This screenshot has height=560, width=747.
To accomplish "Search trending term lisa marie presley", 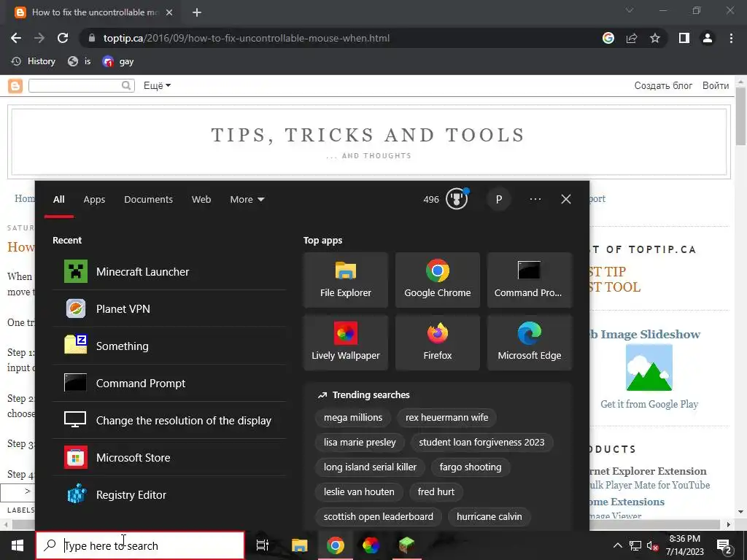I will pyautogui.click(x=360, y=443).
